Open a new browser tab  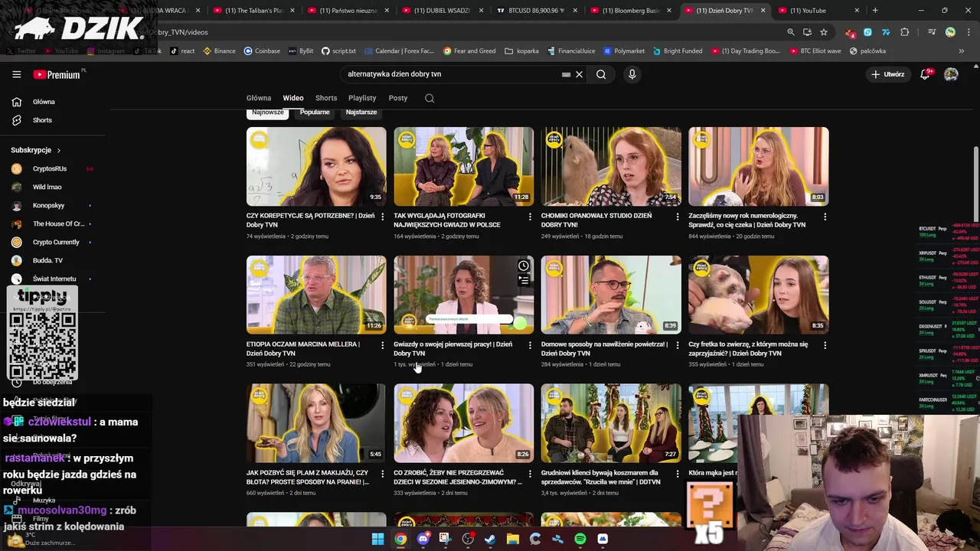click(x=875, y=11)
